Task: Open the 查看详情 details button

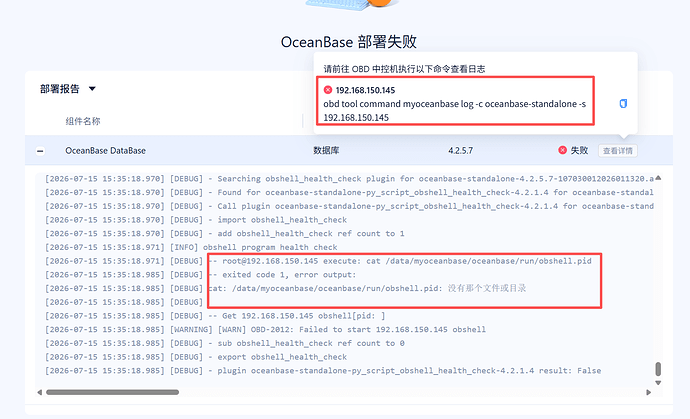Action: point(617,151)
